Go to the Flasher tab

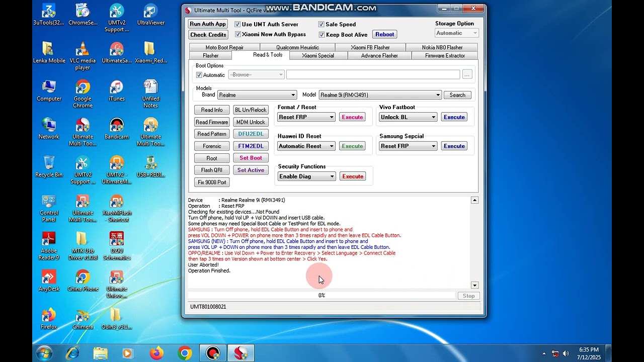point(210,56)
